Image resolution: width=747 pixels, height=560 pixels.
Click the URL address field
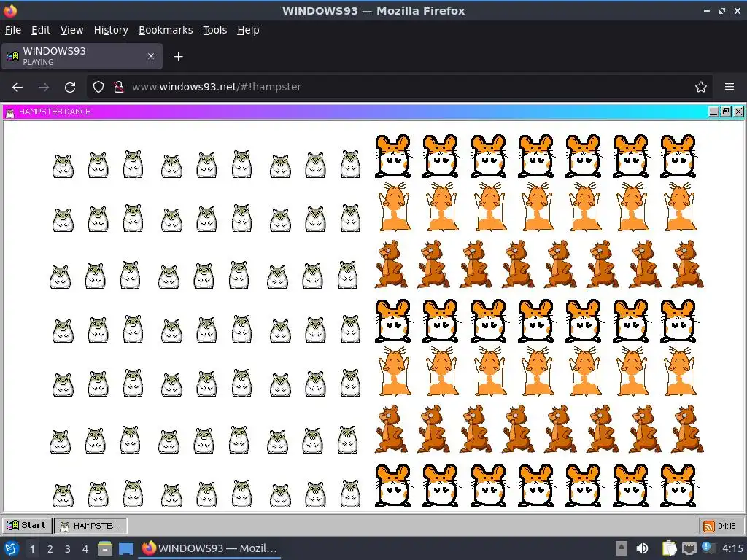click(x=400, y=87)
